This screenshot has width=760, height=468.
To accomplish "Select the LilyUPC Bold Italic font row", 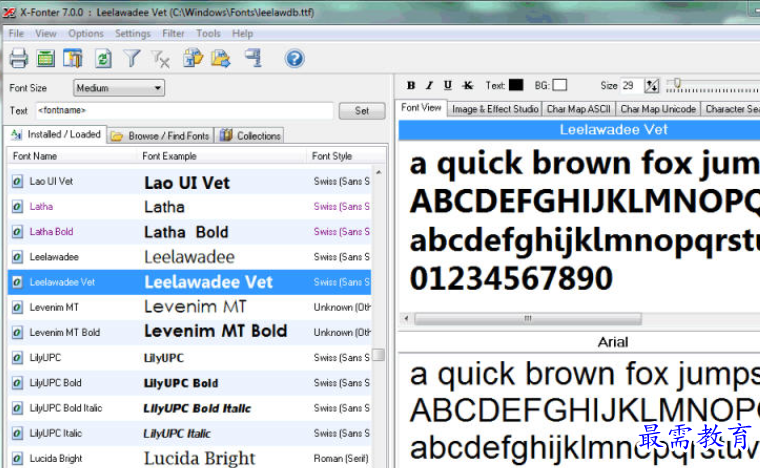I will [x=190, y=408].
